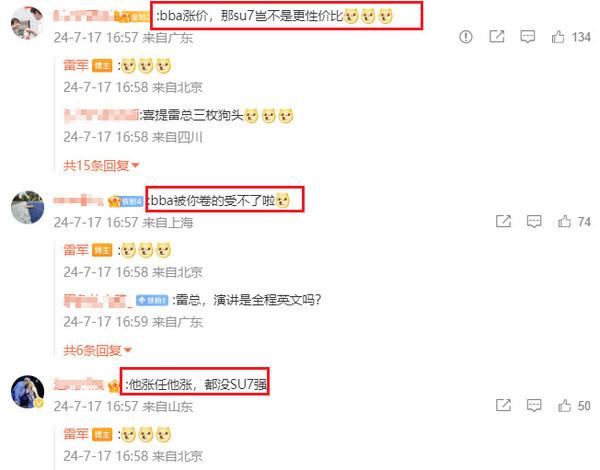Screen dimensions: 600x470
Task: Open 雷军 profile in first reply
Action: tap(76, 65)
